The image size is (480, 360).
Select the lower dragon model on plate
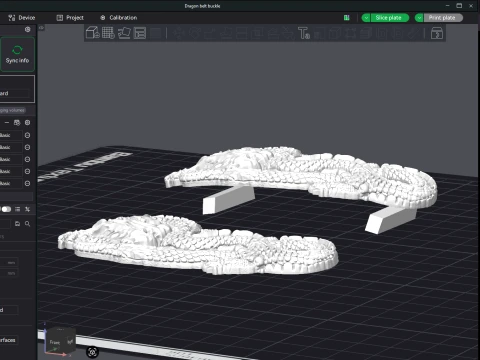[x=198, y=245]
